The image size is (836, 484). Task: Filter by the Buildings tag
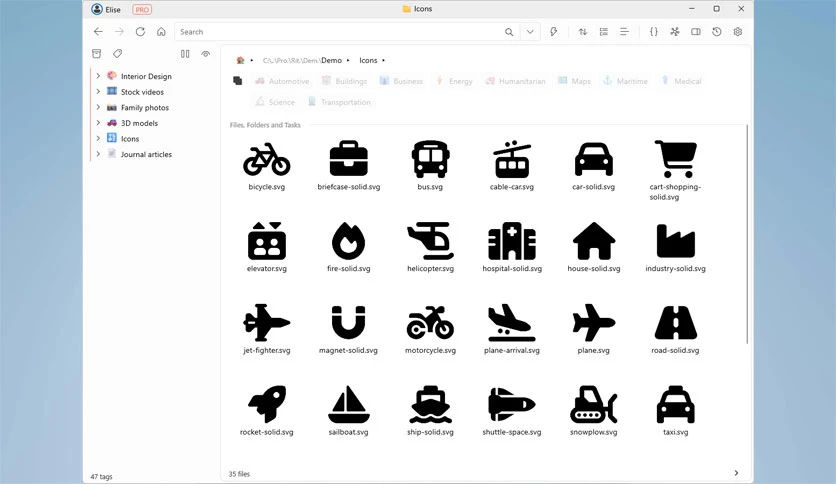click(x=344, y=81)
